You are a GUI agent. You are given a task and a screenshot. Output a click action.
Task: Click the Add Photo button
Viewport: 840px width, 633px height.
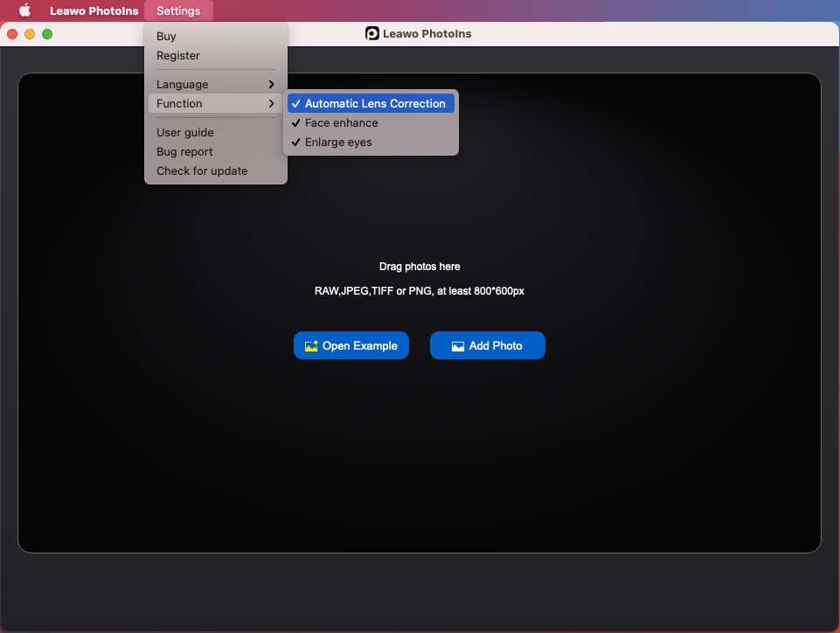[488, 345]
